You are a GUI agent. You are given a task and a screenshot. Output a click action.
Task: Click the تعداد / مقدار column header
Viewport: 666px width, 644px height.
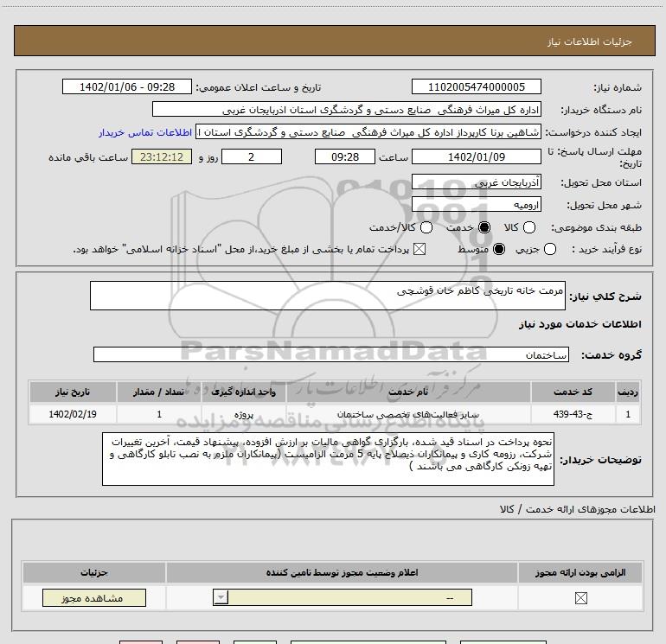click(x=159, y=392)
